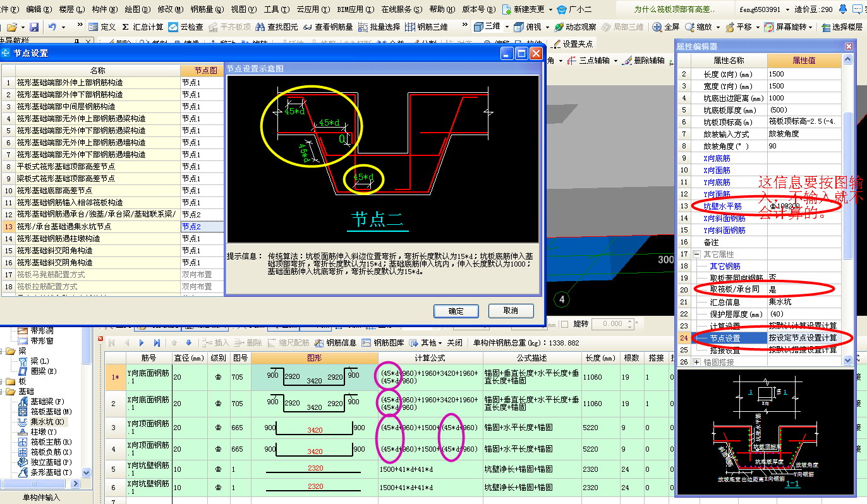Click the 定义 (Define) toolbar icon
Viewport: 867px width, 504px height.
102,27
